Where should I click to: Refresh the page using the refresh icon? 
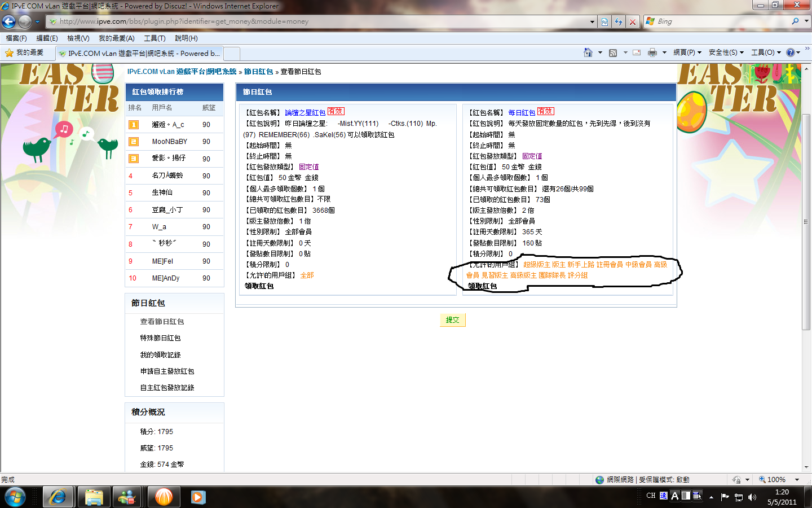pos(619,21)
